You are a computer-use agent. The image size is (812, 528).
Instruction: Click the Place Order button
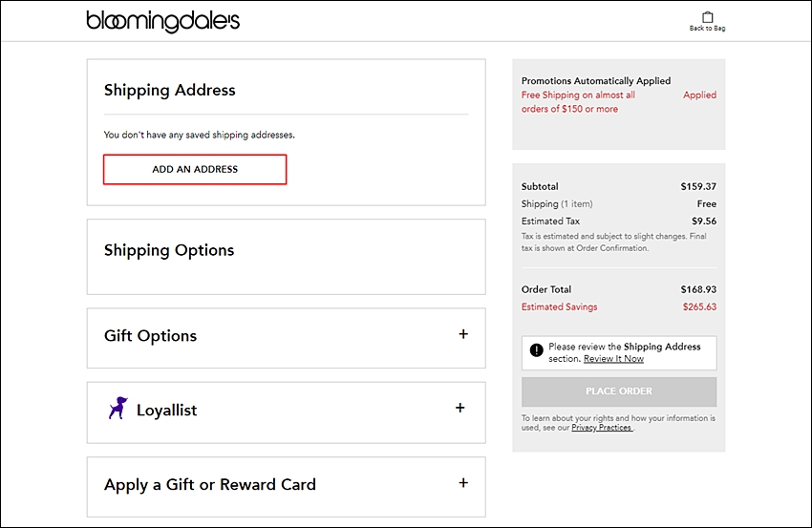(x=619, y=391)
